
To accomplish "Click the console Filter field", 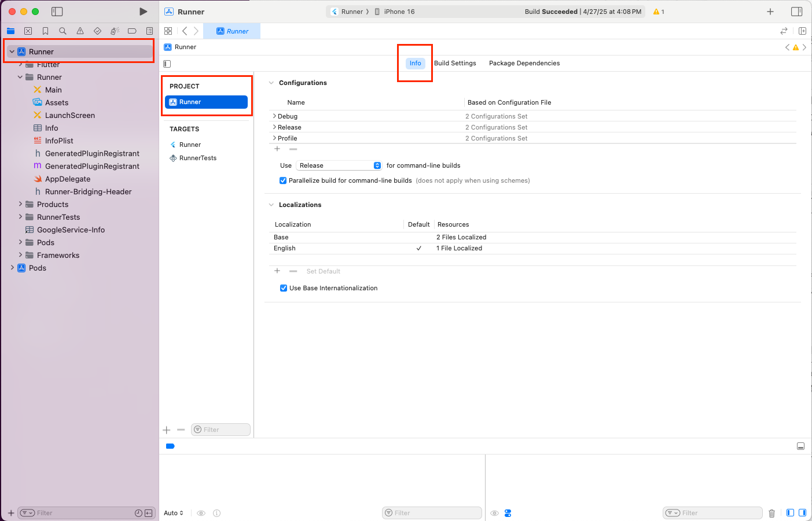I will point(712,513).
